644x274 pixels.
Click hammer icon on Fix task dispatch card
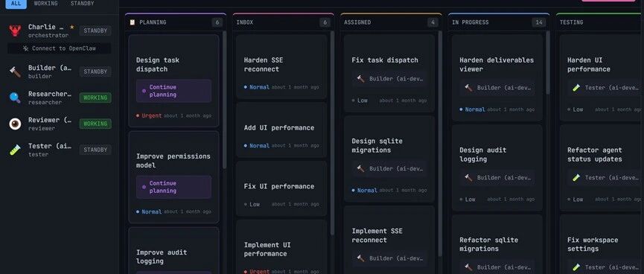[360, 79]
